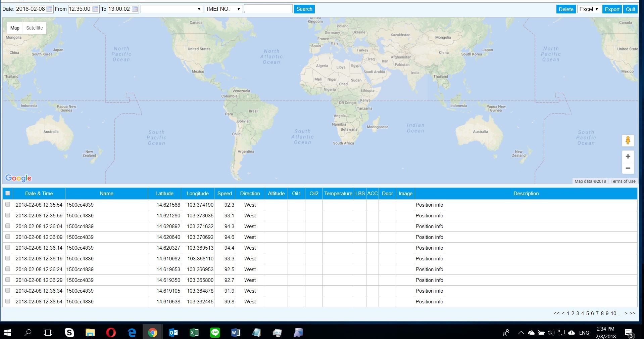
Task: Select the checkbox for 12:38:54 record
Action: pos(8,301)
